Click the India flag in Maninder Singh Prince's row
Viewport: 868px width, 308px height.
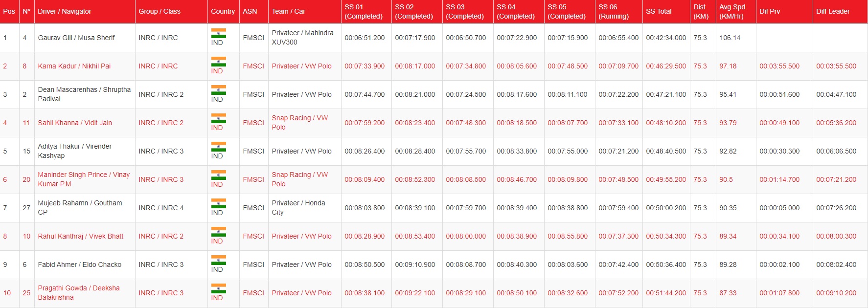tap(218, 175)
